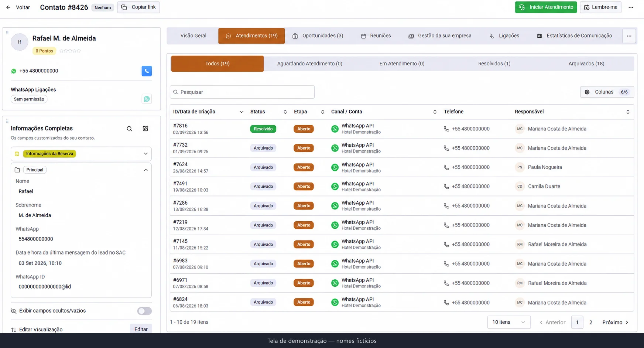Screen dimensions: 644x348
Task: Click the WhatsApp icon in row #7624
Action: [x=335, y=167]
